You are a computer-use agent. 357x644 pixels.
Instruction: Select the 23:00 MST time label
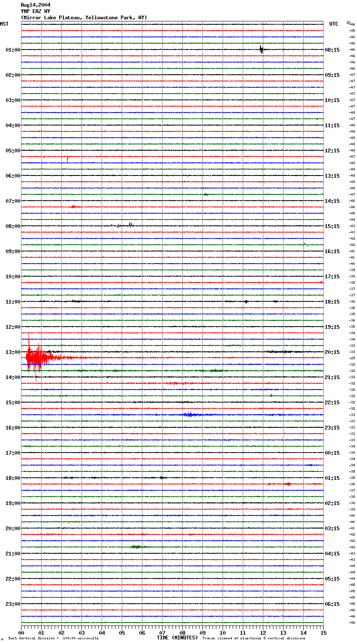coord(13,604)
